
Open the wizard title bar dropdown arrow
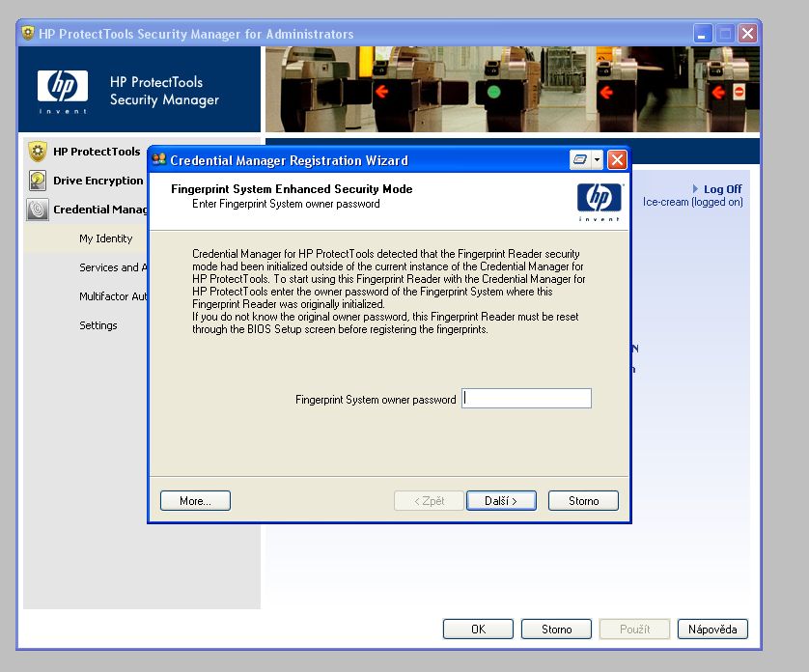point(597,160)
